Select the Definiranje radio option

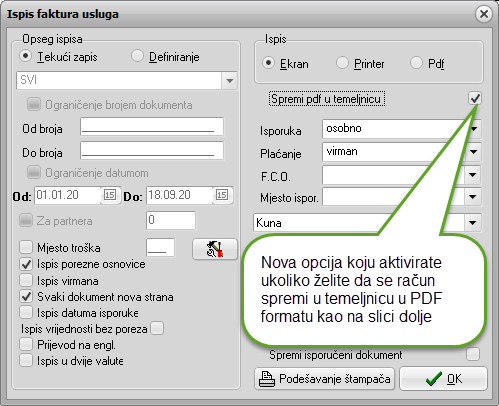coord(137,56)
